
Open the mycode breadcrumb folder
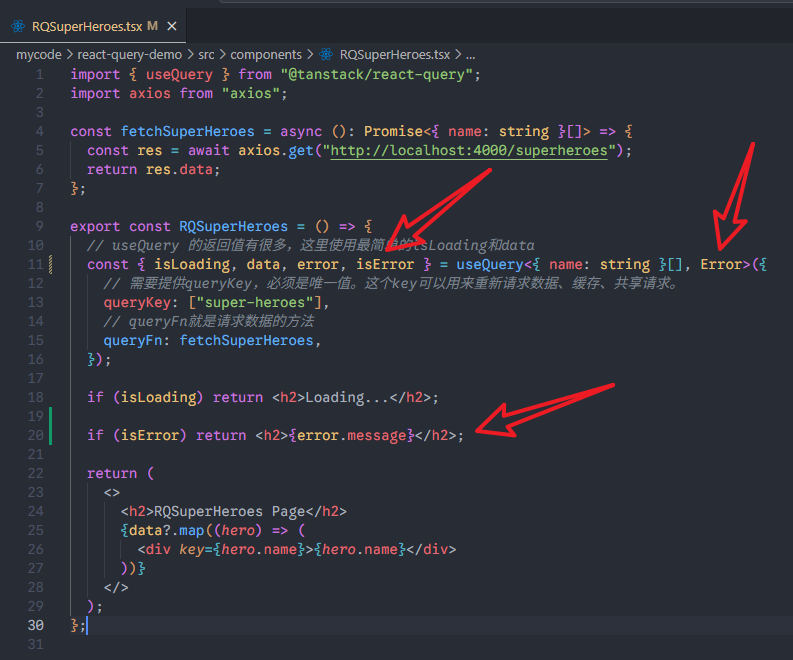tap(39, 54)
